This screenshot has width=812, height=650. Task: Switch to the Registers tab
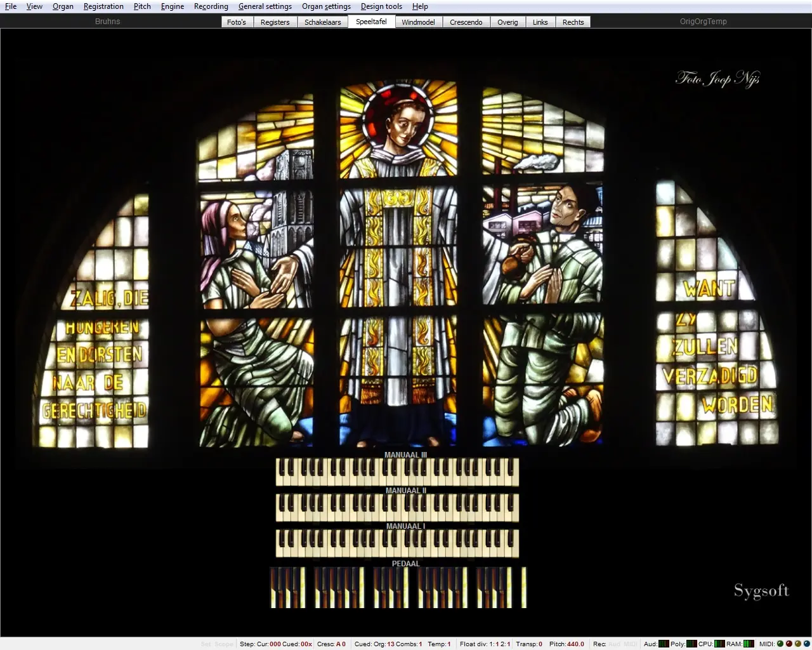[275, 22]
